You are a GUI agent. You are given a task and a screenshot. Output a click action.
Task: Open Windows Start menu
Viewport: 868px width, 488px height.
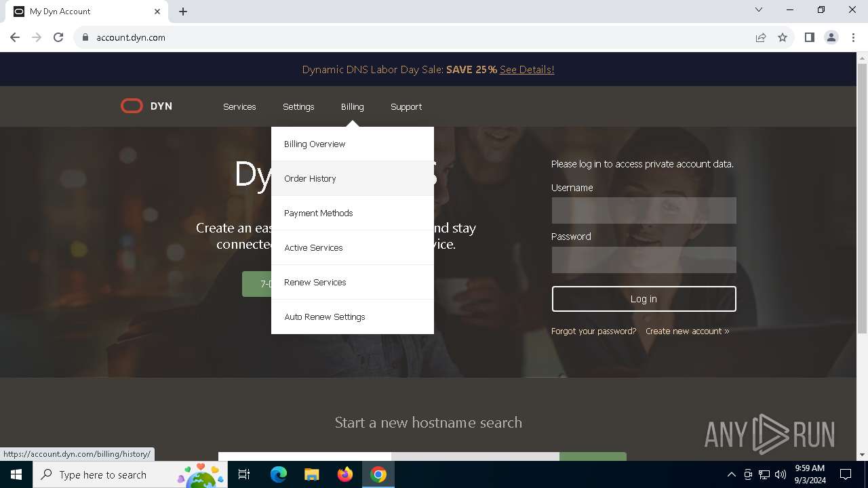pyautogui.click(x=16, y=474)
